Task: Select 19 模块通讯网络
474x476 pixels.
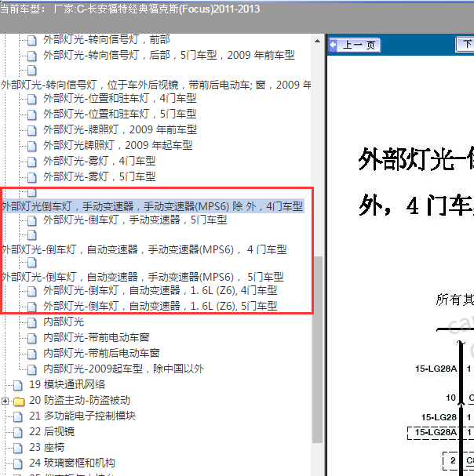Action: coord(67,384)
